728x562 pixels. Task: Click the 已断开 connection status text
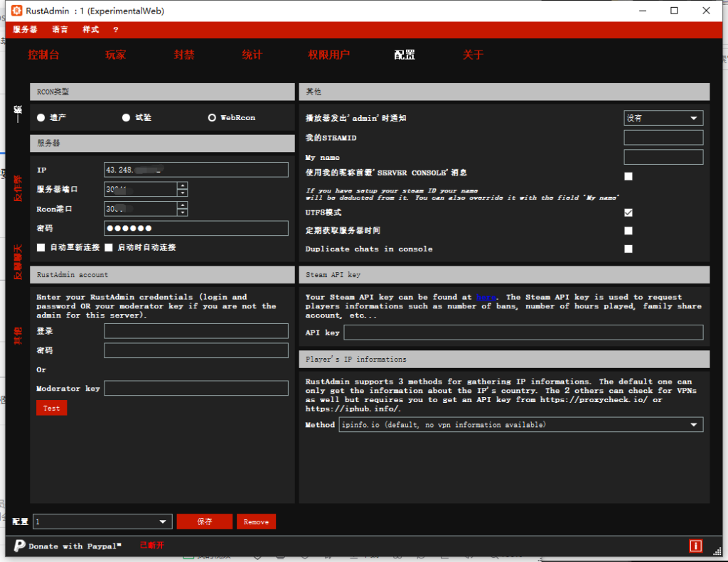[x=152, y=545]
